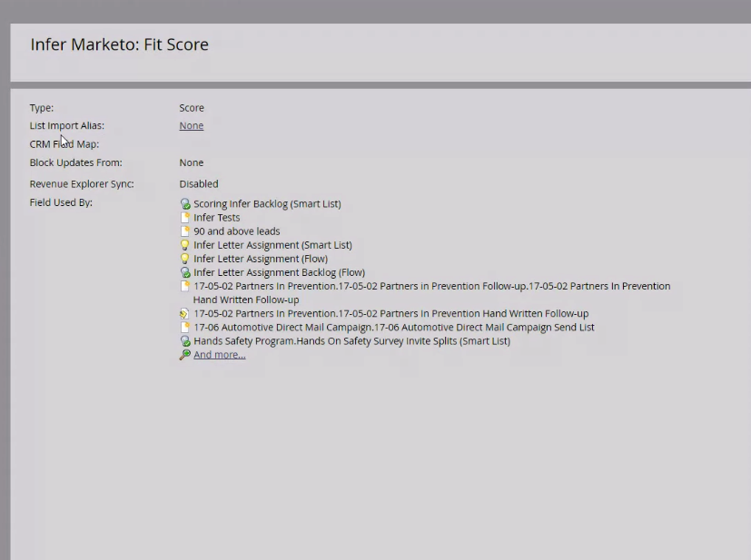Open Infer Letter Assignment (Smart List) entry
Image resolution: width=751 pixels, height=560 pixels.
pyautogui.click(x=272, y=245)
